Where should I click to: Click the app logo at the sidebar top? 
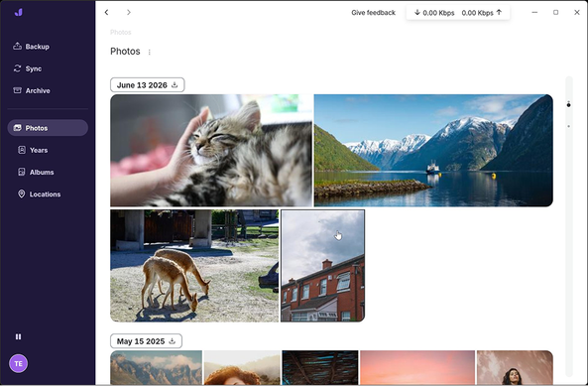coord(19,12)
